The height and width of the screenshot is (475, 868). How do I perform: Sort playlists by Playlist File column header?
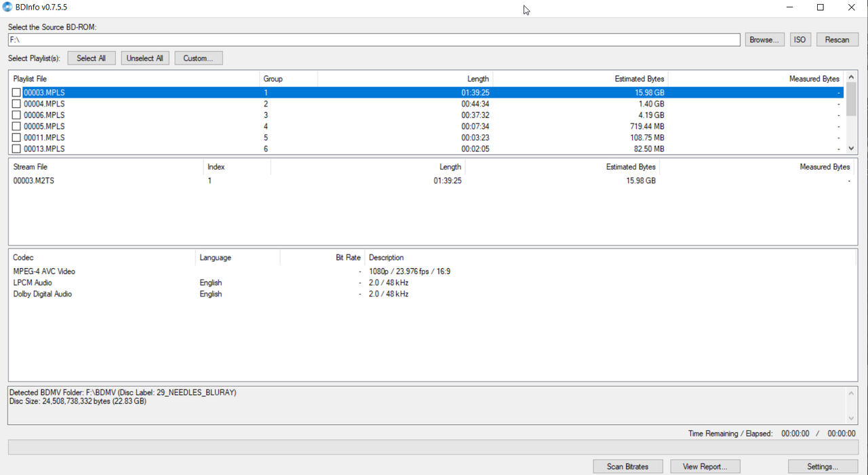pos(134,79)
